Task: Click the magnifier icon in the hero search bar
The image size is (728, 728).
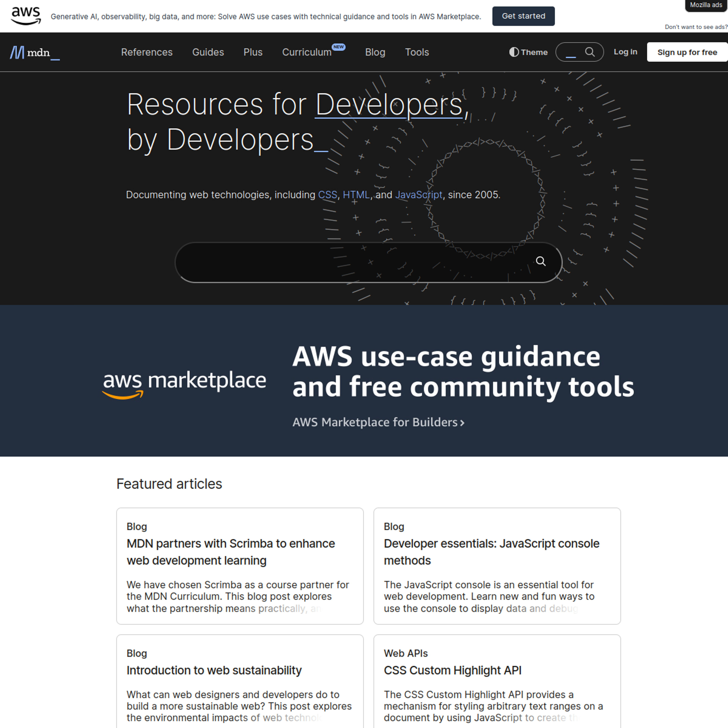Action: [x=541, y=261]
